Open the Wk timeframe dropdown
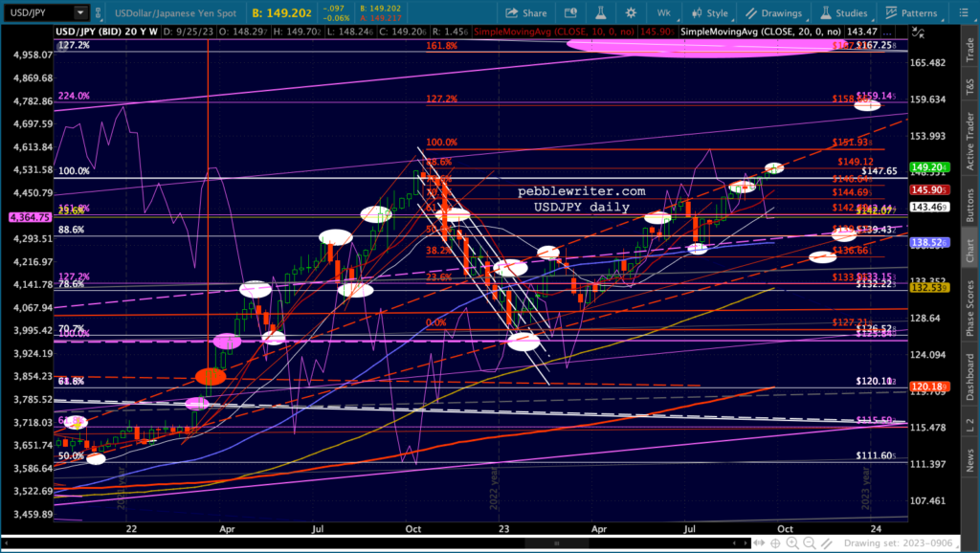980x553 pixels. pos(664,12)
